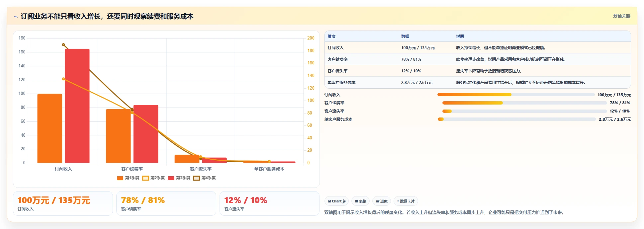Toggle the 第3季度 legend item
Viewport: 644px width, 229px height.
[x=179, y=178]
